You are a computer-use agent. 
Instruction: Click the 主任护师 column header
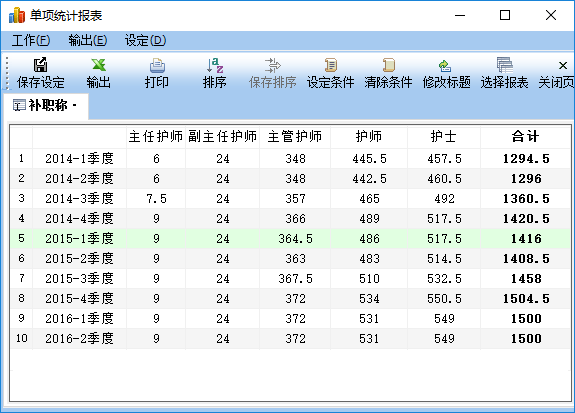pos(156,137)
